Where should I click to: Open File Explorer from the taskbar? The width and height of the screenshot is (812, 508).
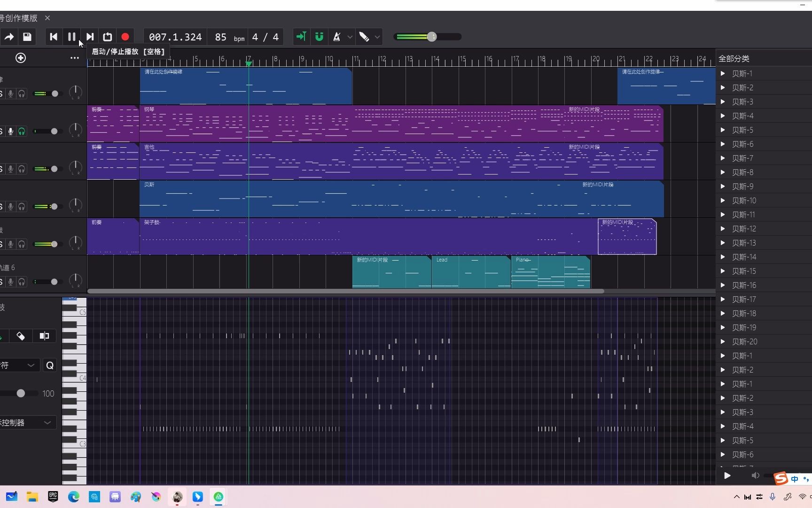32,497
